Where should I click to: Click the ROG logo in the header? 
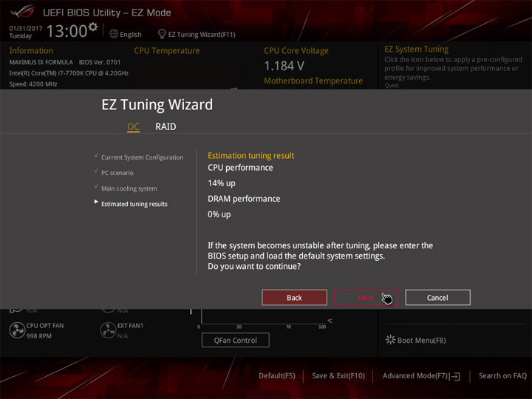[x=23, y=13]
